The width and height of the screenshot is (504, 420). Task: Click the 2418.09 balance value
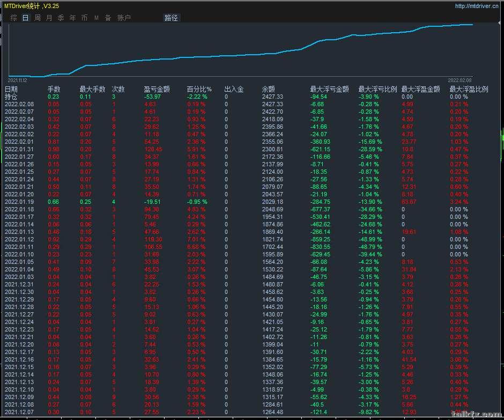pos(272,119)
